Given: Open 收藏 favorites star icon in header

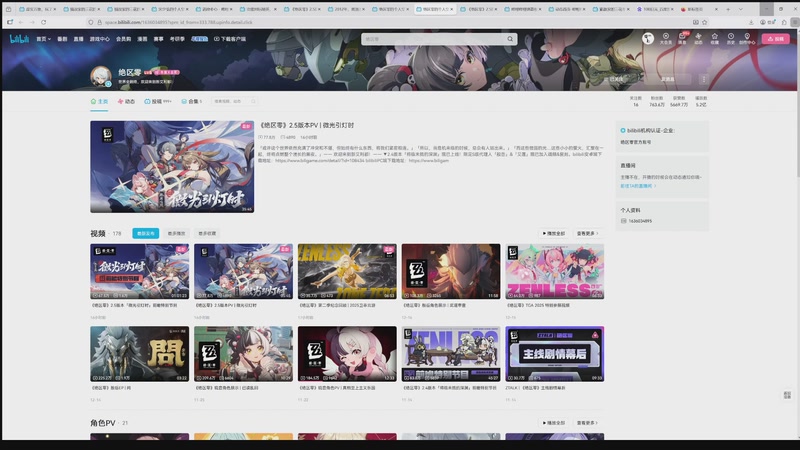Looking at the screenshot, I should (x=714, y=39).
